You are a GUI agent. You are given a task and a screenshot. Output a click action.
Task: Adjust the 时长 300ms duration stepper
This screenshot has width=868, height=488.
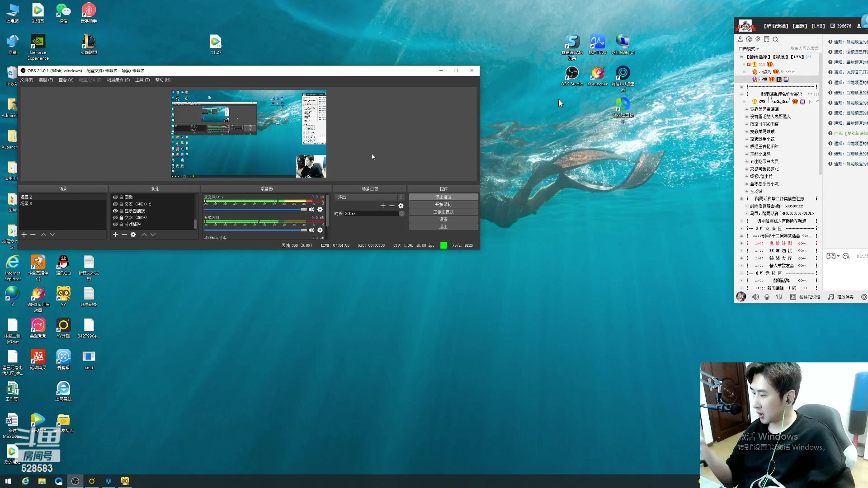tap(401, 214)
